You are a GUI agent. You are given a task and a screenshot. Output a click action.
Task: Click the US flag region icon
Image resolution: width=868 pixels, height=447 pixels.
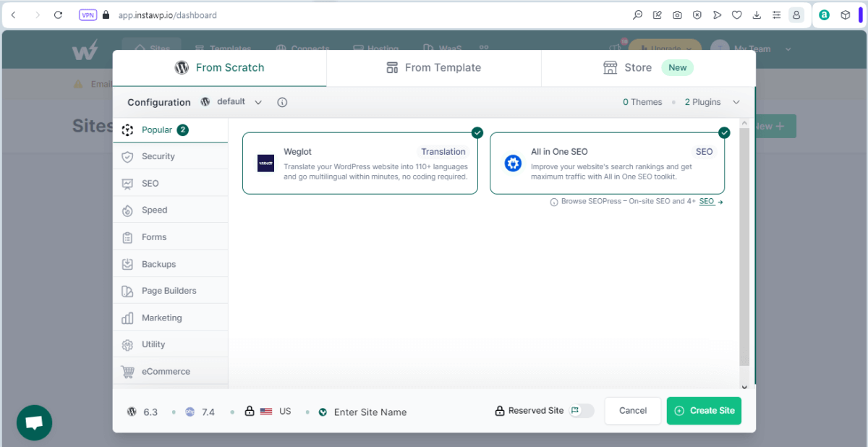point(266,412)
